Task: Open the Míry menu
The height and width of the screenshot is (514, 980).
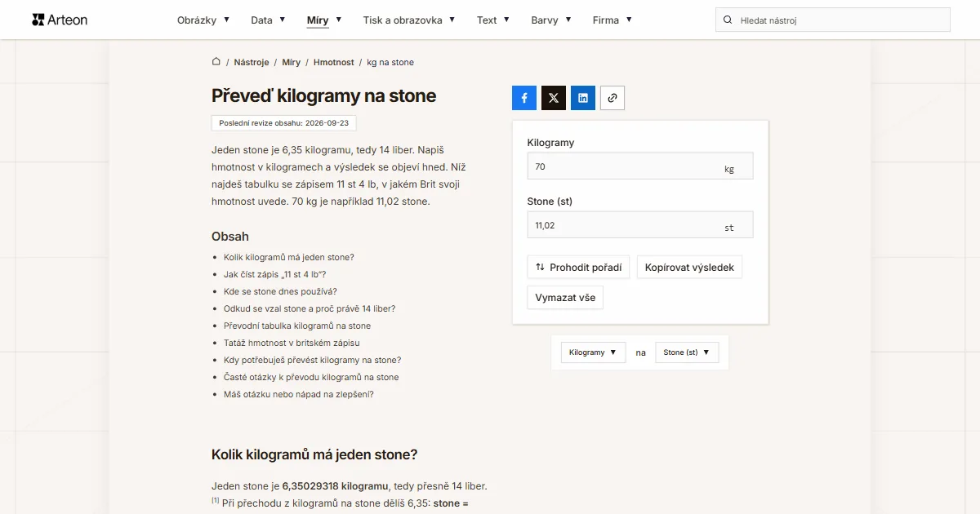Action: pyautogui.click(x=324, y=20)
